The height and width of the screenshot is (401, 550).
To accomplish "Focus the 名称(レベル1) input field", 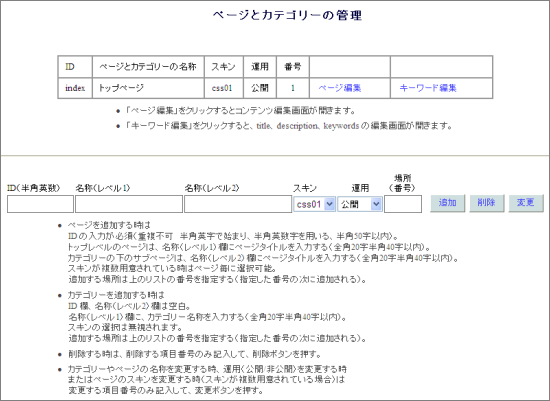I will [129, 204].
